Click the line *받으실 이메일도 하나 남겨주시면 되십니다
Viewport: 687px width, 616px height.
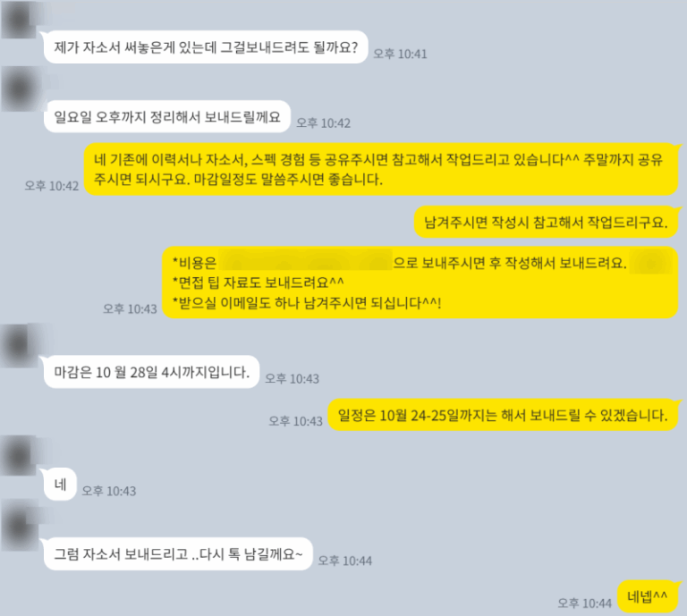coord(307,302)
